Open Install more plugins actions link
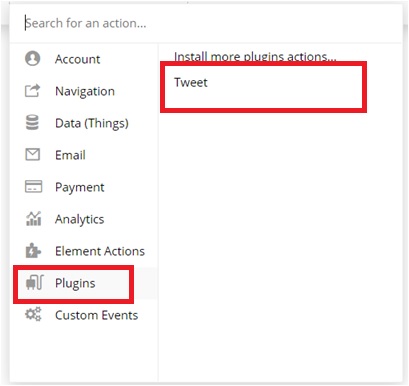 click(255, 57)
